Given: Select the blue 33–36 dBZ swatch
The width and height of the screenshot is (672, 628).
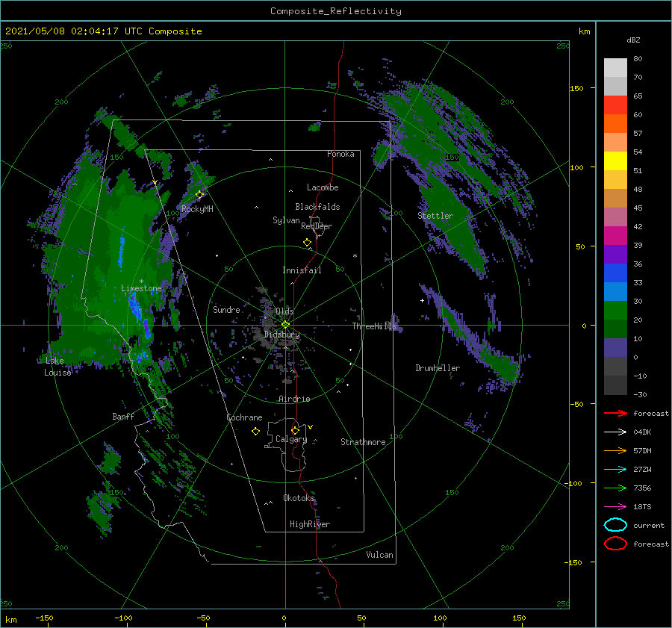Looking at the screenshot, I should 615,273.
